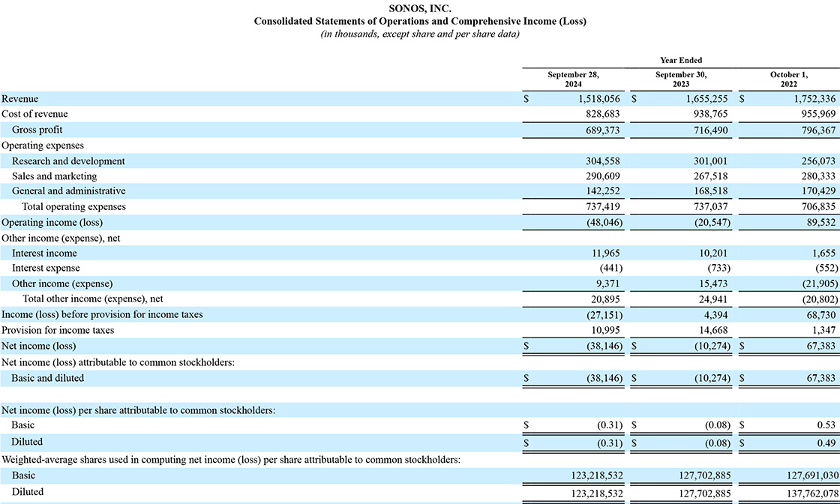
Task: Click revenue value 1,518,056
Action: 599,99
